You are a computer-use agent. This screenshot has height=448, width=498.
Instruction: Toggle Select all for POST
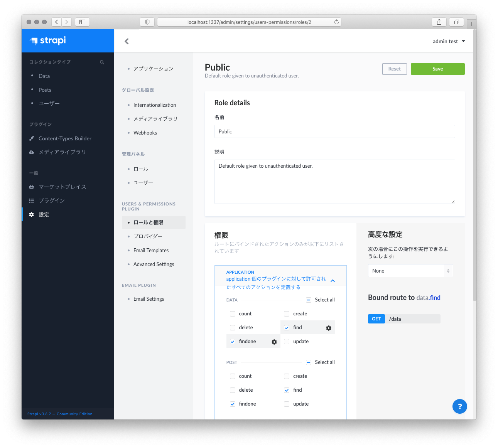pyautogui.click(x=309, y=362)
